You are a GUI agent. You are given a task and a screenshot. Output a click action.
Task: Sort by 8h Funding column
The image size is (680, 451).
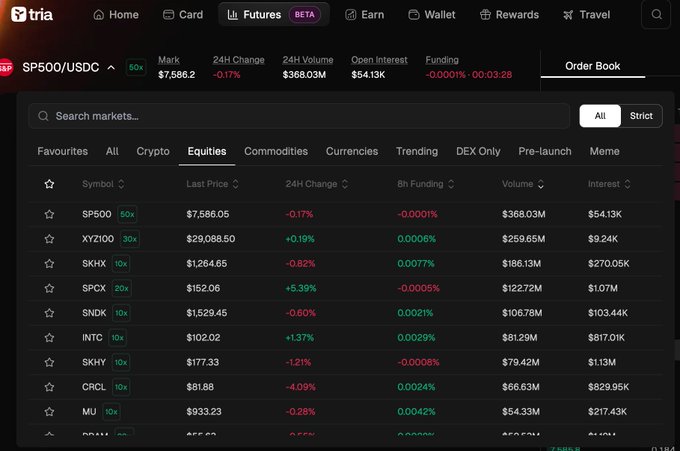[x=425, y=184]
